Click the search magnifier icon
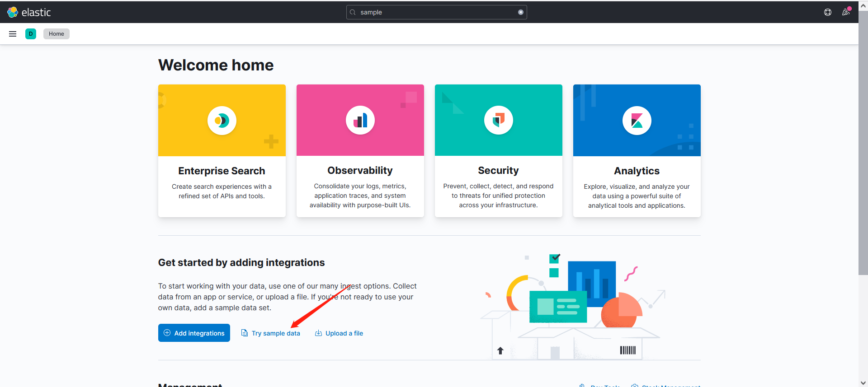The image size is (868, 387). (353, 12)
